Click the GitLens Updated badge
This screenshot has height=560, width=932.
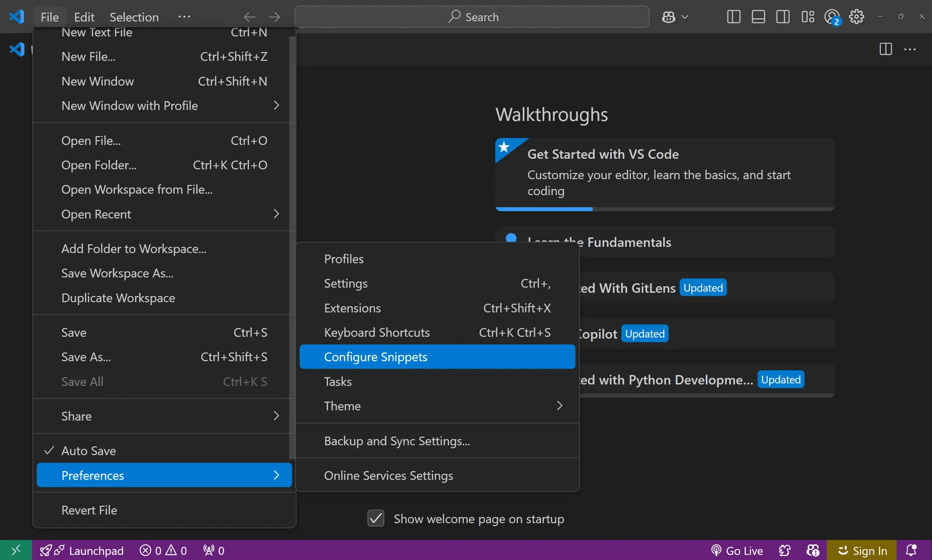(x=703, y=288)
